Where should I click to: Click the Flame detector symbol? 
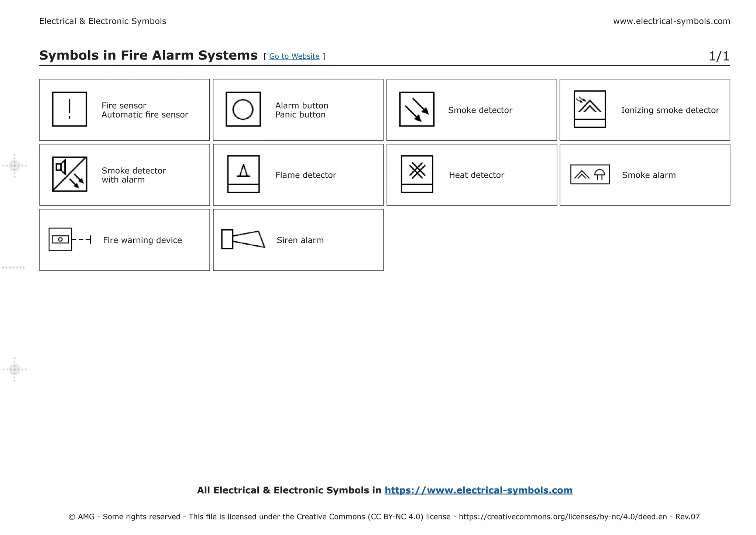[243, 174]
